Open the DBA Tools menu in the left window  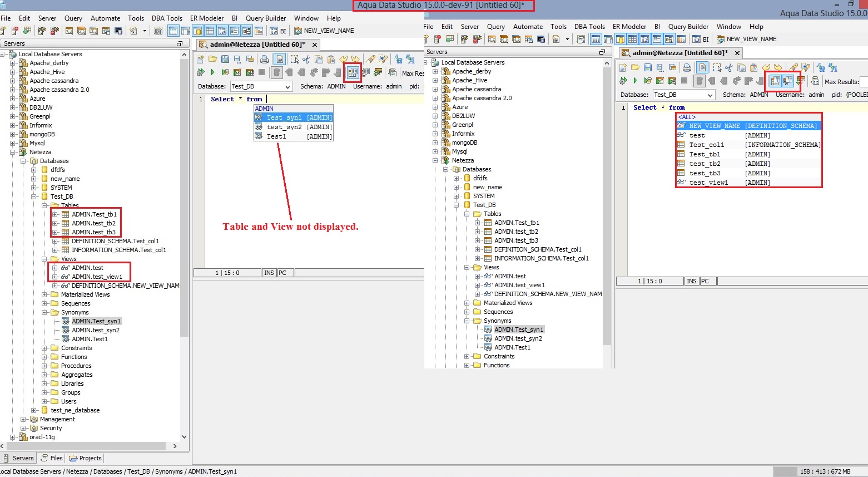(167, 18)
